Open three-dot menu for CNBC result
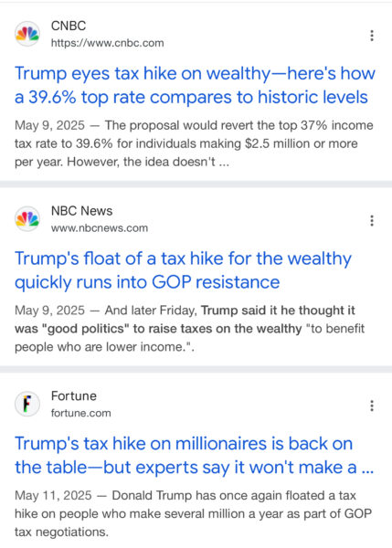 [x=372, y=36]
